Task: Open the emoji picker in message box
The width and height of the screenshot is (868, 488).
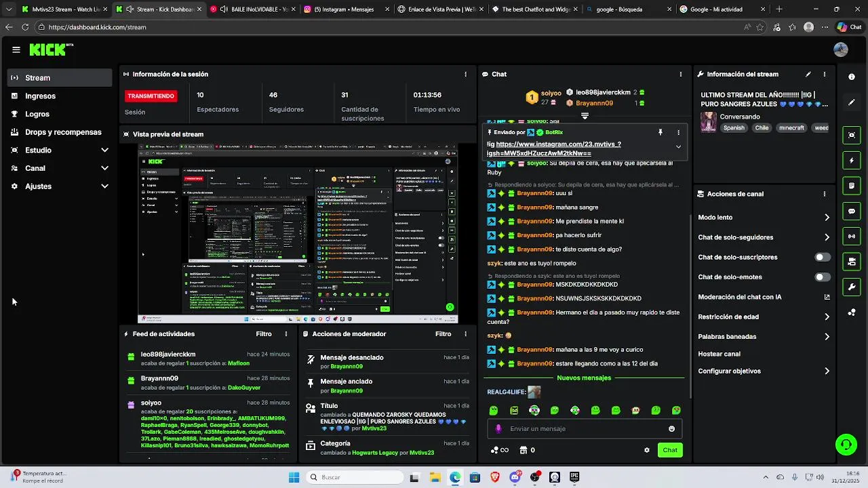Action: pos(672,428)
